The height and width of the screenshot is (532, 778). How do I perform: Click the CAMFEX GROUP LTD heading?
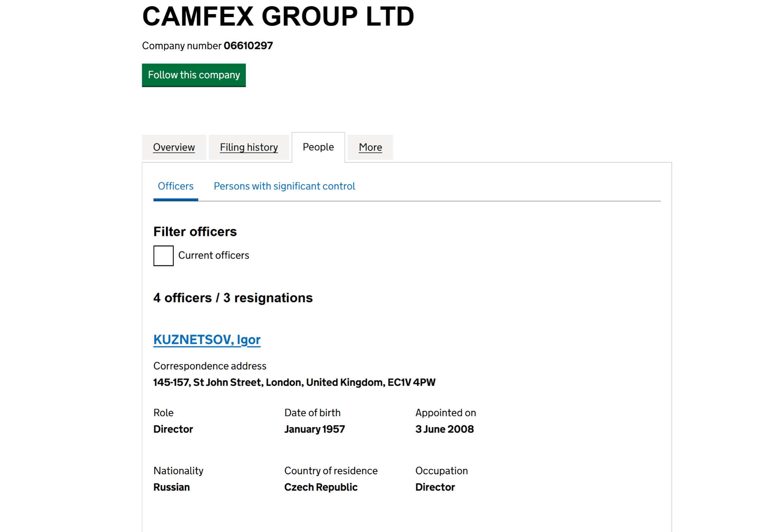278,17
